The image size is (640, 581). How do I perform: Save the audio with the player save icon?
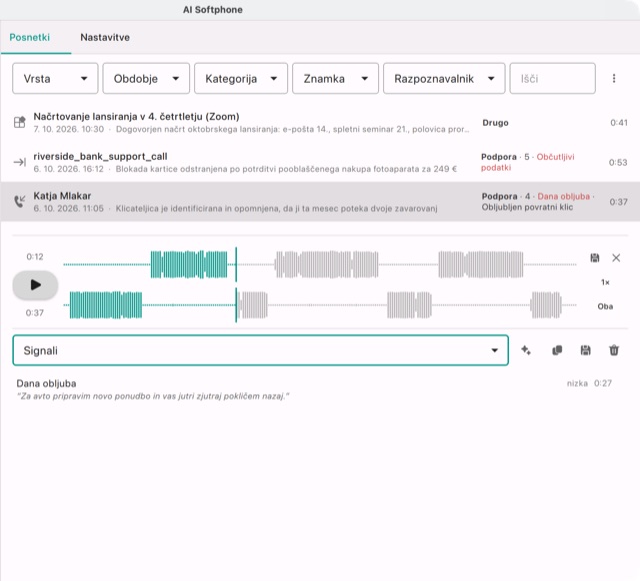[595, 258]
